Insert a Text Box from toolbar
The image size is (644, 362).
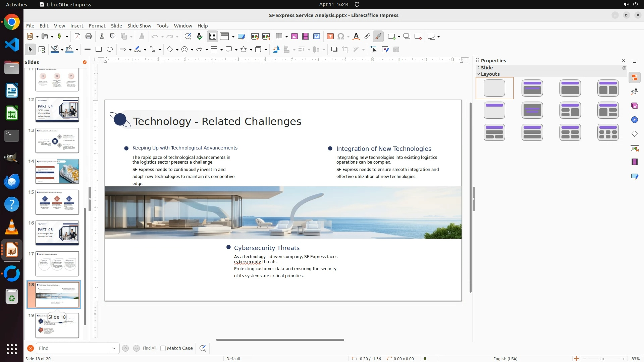pyautogui.click(x=330, y=37)
